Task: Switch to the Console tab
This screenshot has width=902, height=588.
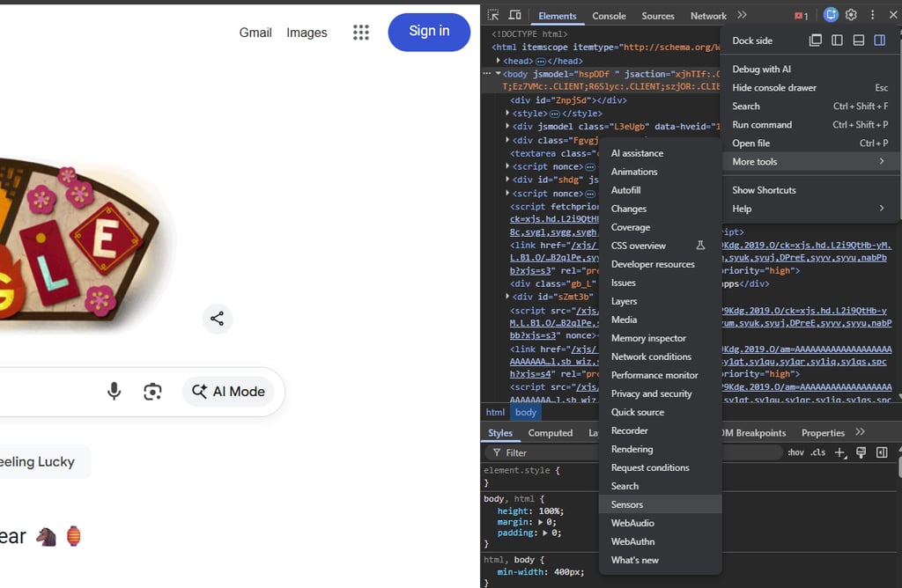Action: tap(609, 16)
